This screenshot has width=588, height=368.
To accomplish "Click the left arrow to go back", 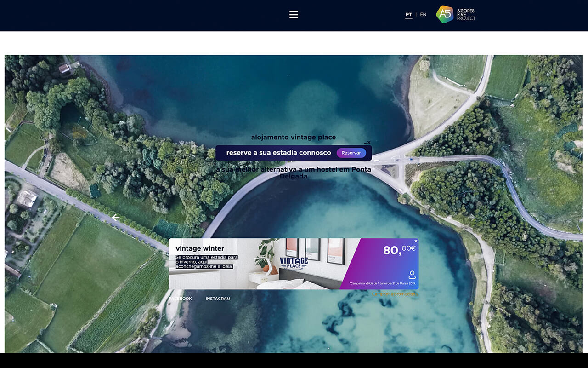I will (115, 218).
